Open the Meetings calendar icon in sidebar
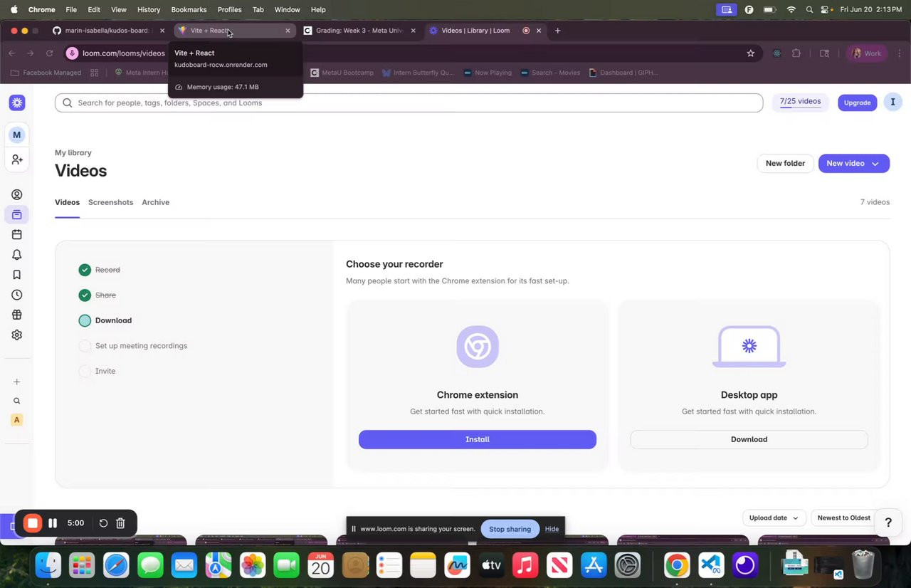Screen dimensions: 911x588 pyautogui.click(x=17, y=234)
